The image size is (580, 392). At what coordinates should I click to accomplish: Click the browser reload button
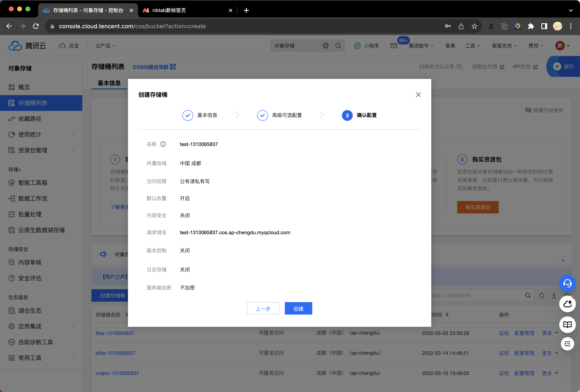pos(36,26)
